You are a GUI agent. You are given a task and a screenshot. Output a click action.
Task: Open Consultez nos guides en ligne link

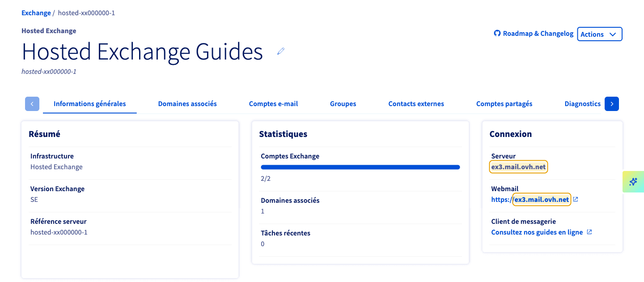click(537, 232)
